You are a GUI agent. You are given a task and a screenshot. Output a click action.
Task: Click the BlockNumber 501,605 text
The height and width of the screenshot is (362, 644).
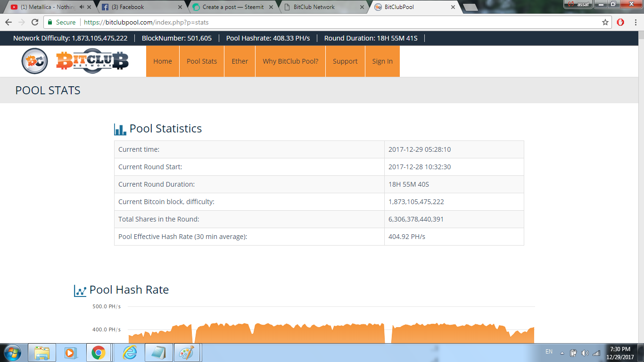(x=177, y=38)
